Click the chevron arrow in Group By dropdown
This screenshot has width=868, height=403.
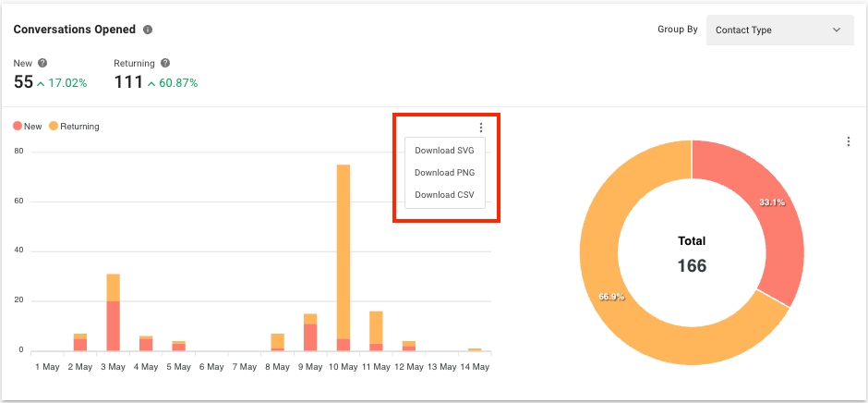point(837,30)
